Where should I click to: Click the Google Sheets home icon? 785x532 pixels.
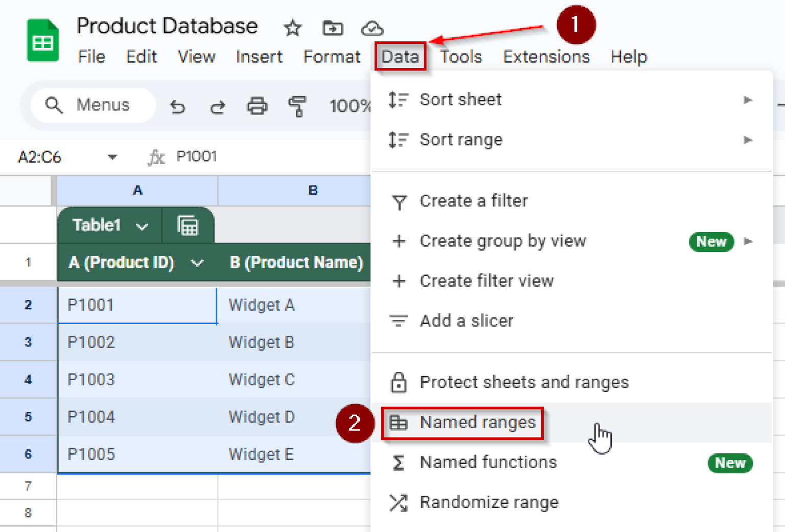42,40
